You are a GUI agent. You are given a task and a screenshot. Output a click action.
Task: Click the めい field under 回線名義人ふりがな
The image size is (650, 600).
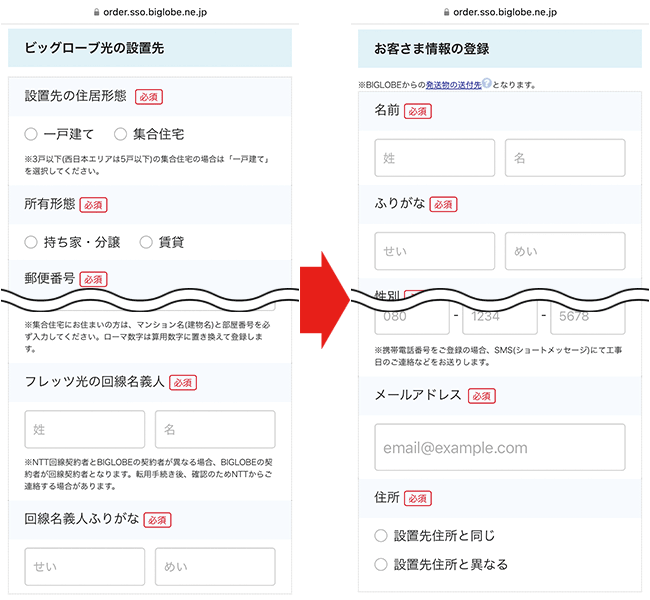coord(215,566)
